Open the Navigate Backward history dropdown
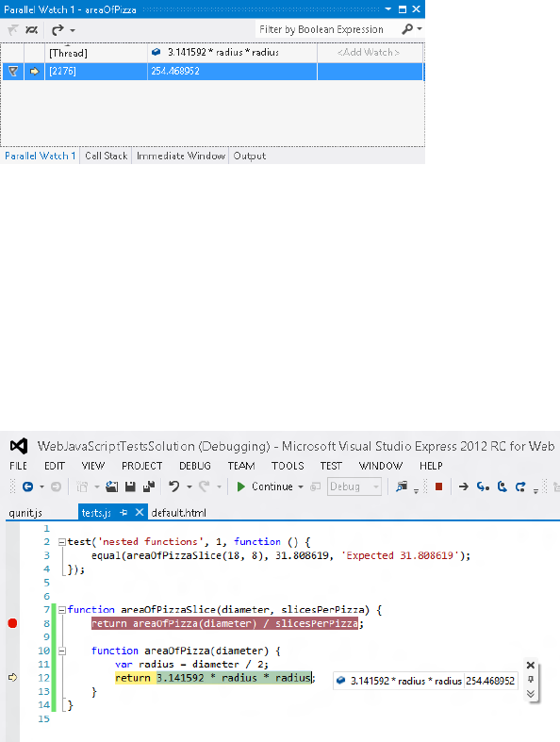Viewport: 560px width, 742px height. click(41, 486)
